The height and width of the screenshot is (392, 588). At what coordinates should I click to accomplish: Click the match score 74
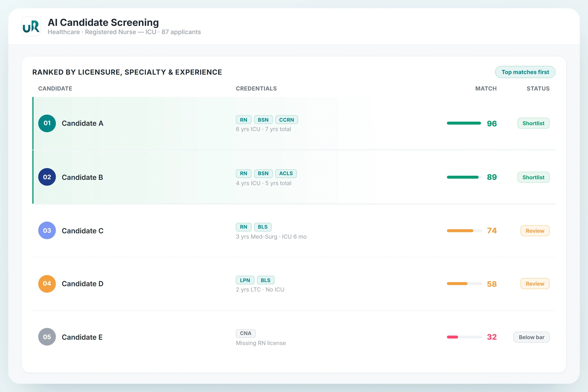point(492,231)
